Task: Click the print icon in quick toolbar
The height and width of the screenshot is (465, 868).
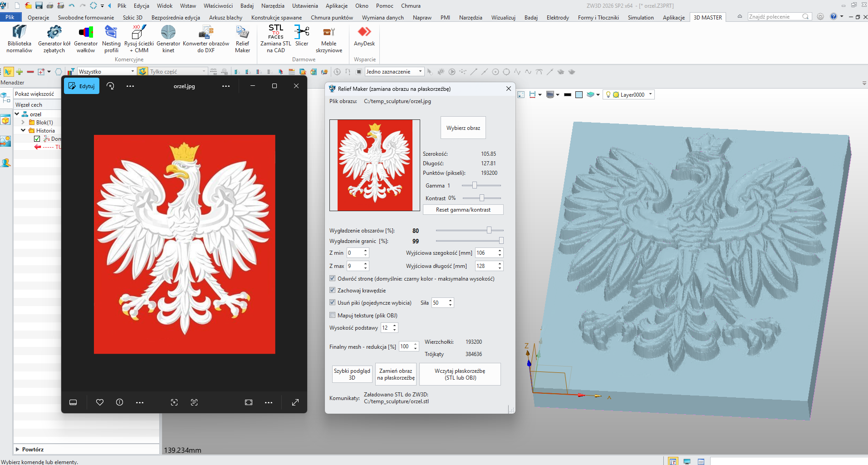Action: (50, 5)
